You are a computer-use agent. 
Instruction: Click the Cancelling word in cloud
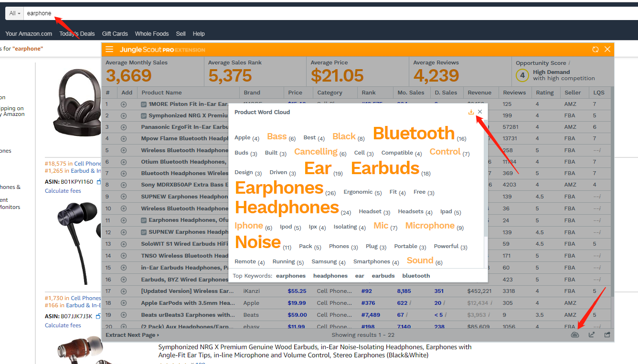316,152
